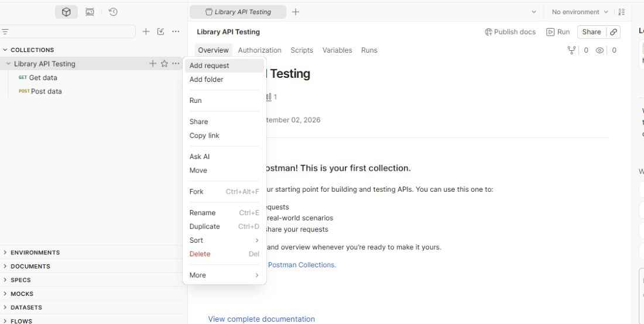Viewport: 644px width, 324px height.
Task: Select Add request in context menu
Action: tap(224, 66)
